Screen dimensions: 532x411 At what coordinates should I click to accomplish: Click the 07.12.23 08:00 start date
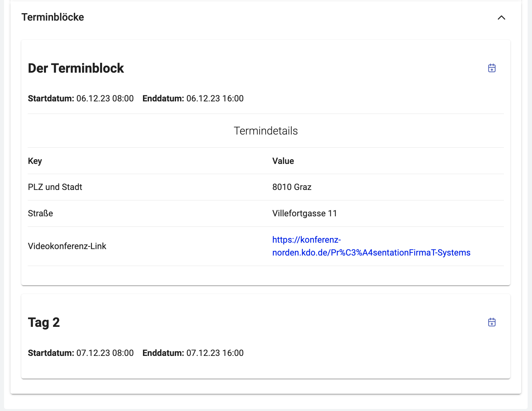[105, 353]
